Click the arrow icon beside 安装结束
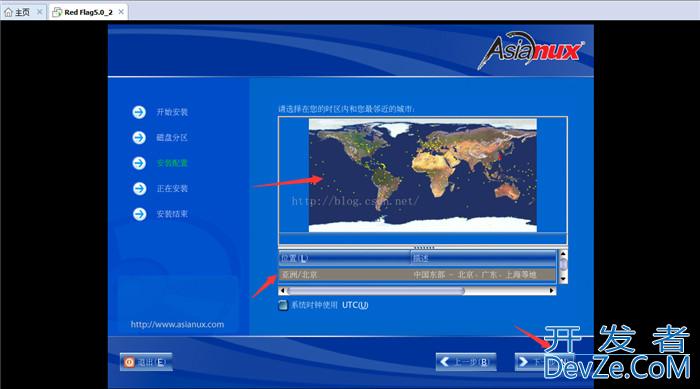This screenshot has width=700, height=389. pyautogui.click(x=139, y=214)
